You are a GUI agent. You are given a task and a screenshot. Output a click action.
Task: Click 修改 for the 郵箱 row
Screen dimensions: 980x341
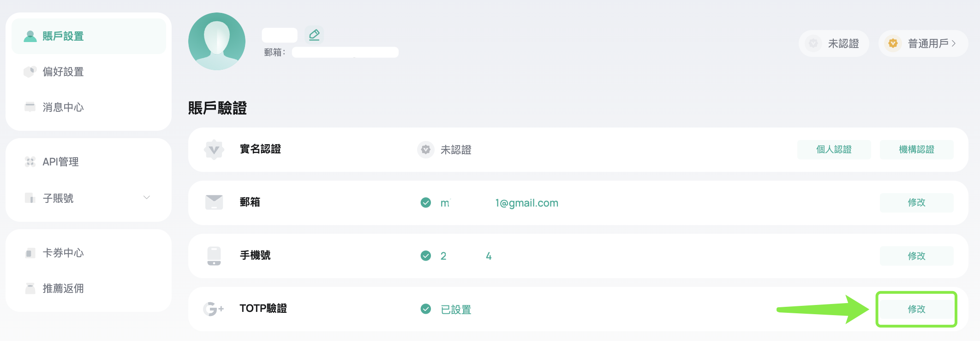coord(916,202)
